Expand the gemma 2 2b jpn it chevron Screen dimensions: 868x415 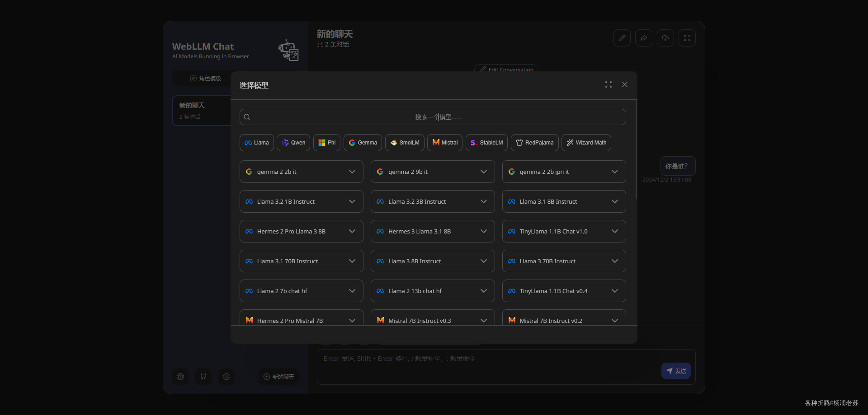tap(615, 172)
